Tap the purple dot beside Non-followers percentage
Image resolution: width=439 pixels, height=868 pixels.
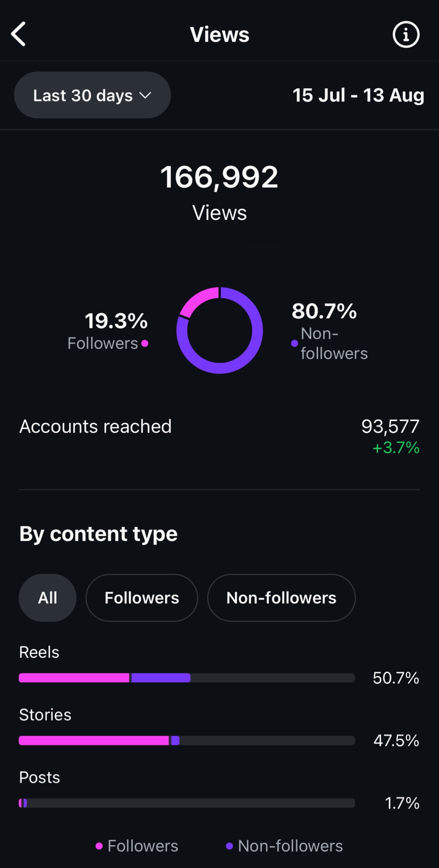[295, 343]
